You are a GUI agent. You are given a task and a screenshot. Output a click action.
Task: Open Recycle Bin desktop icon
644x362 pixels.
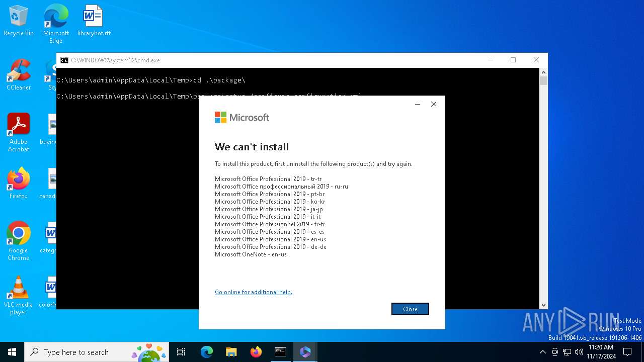[19, 21]
